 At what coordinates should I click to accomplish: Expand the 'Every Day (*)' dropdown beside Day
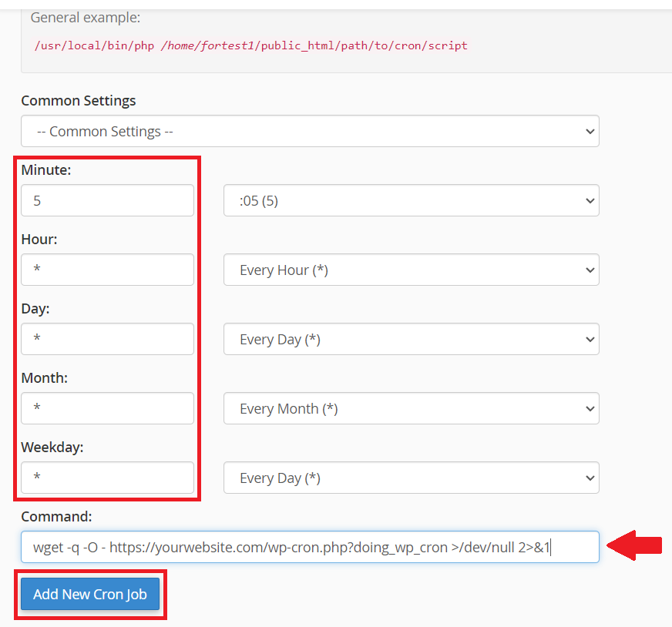[x=411, y=340]
